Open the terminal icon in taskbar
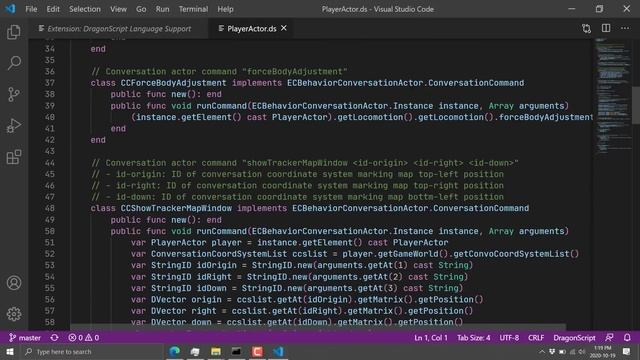 tap(236, 351)
